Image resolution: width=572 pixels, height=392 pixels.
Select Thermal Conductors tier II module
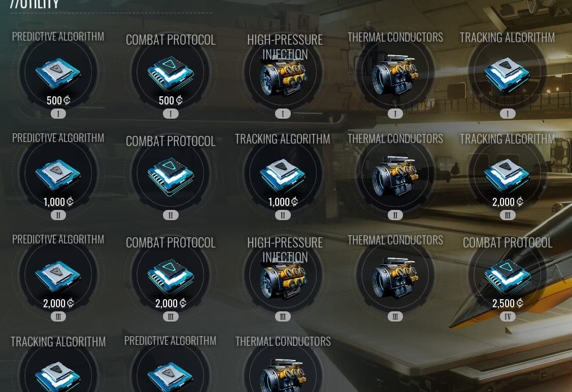tap(395, 176)
